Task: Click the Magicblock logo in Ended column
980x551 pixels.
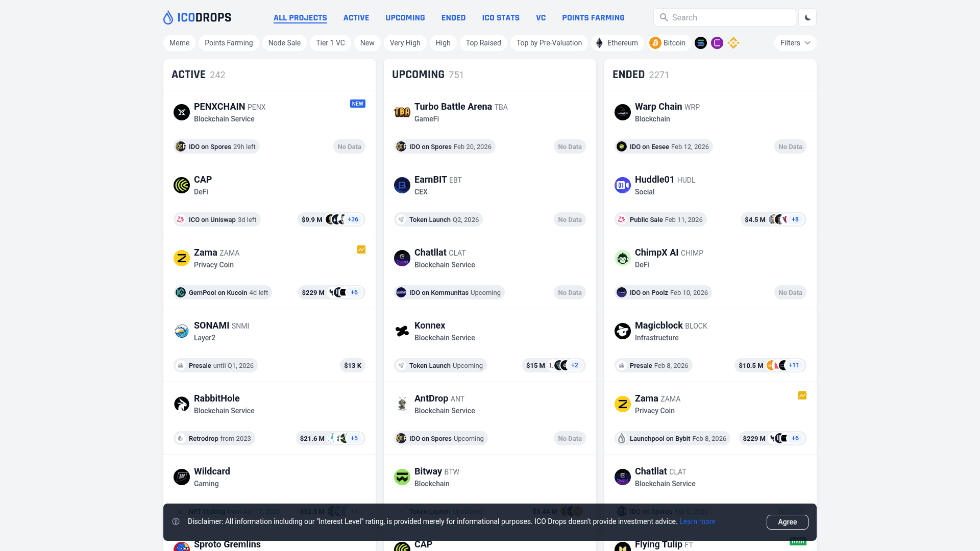Action: tap(622, 331)
